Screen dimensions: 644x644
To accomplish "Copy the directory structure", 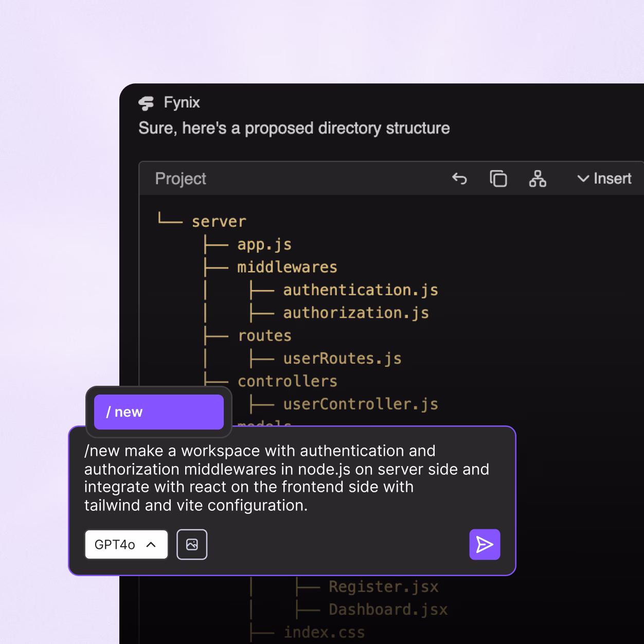I will tap(497, 179).
